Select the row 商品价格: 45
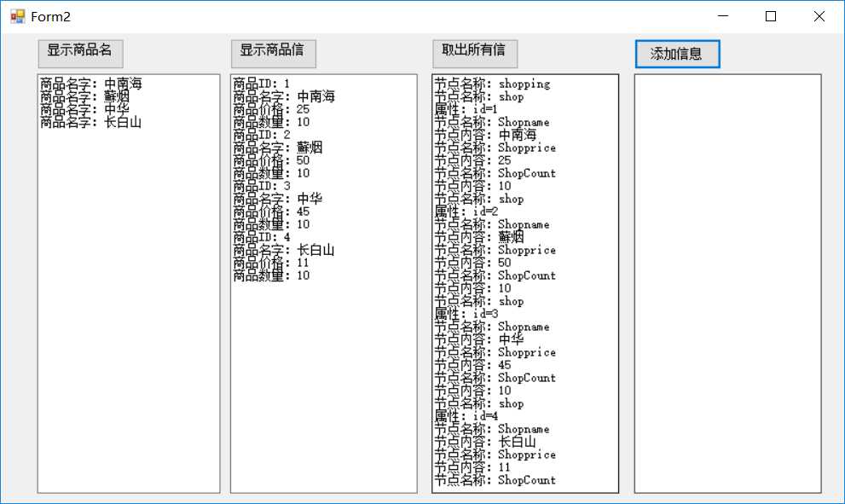This screenshot has width=845, height=504. pyautogui.click(x=271, y=211)
